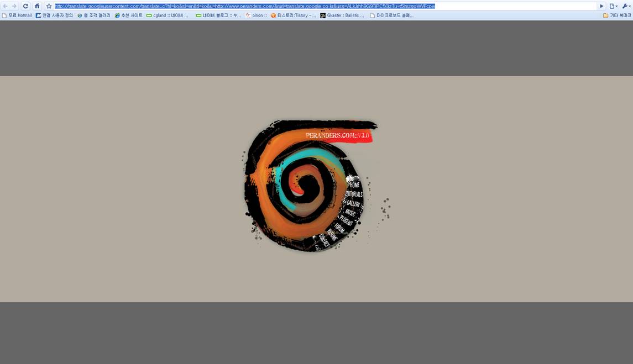Open the oinon bookmark
This screenshot has width=633, height=364.
(x=256, y=15)
